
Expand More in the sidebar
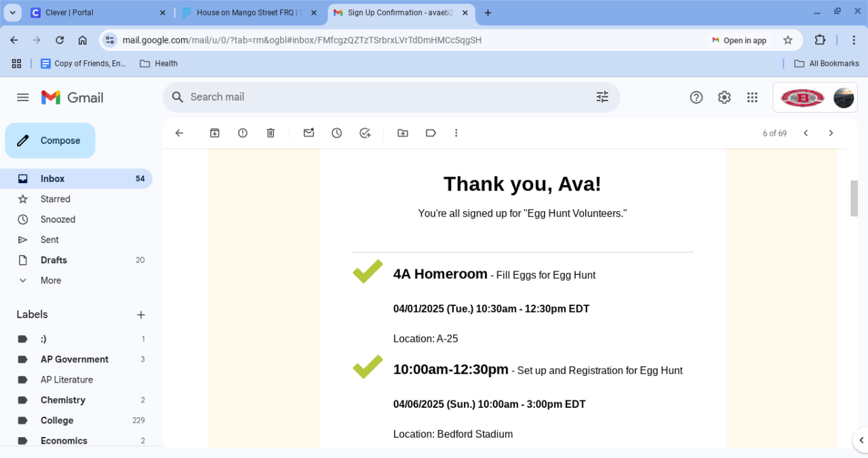pos(50,280)
